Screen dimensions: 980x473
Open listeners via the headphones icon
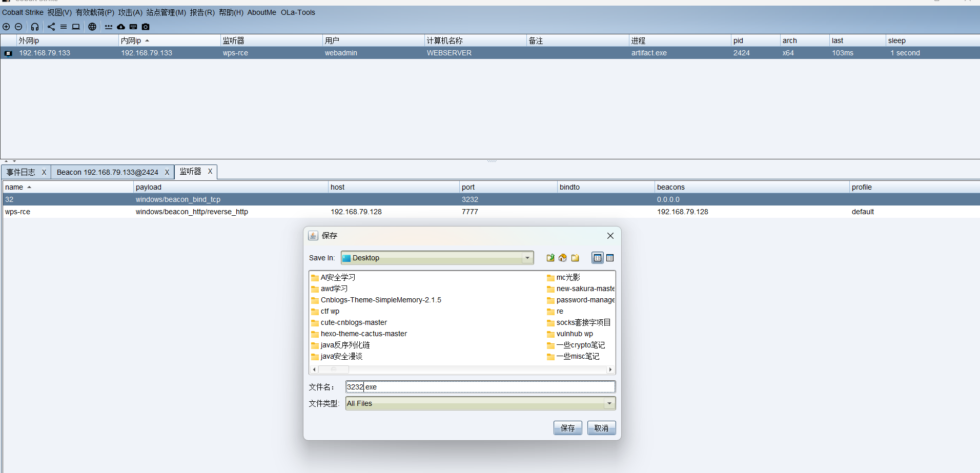[35, 27]
